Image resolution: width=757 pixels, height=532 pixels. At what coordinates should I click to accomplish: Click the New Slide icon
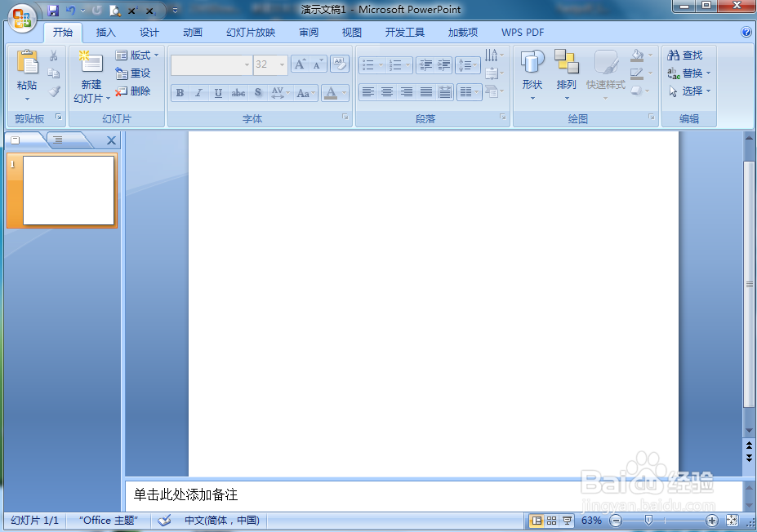[91, 62]
